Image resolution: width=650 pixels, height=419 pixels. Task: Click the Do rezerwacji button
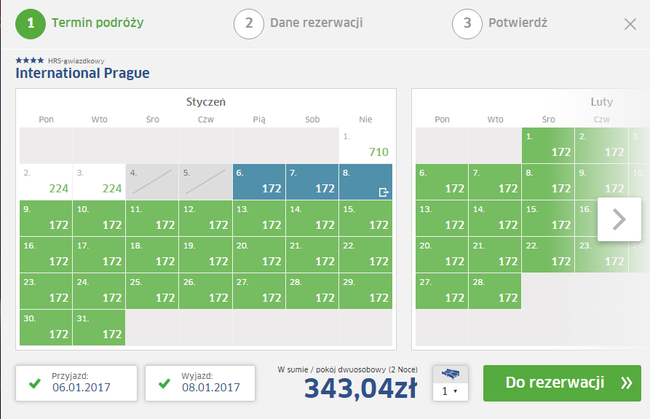[x=562, y=383]
